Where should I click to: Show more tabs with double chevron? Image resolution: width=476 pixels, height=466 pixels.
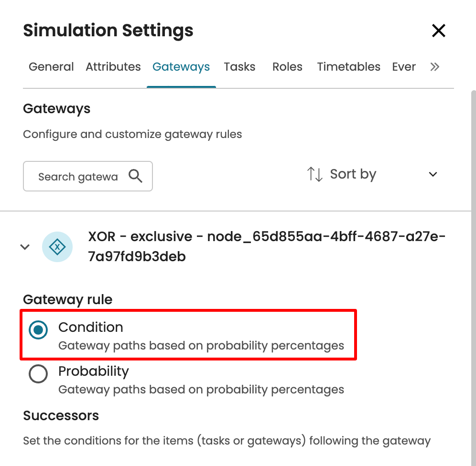coord(434,67)
